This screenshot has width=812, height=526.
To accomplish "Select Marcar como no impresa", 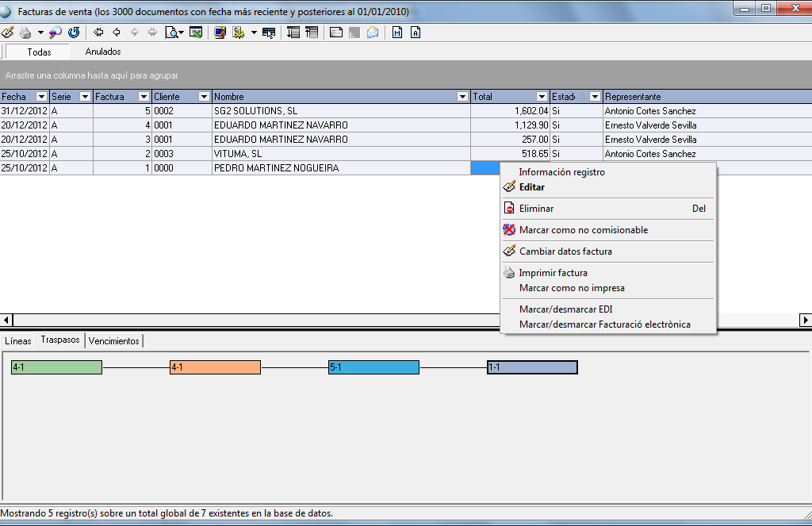I will pyautogui.click(x=608, y=288).
